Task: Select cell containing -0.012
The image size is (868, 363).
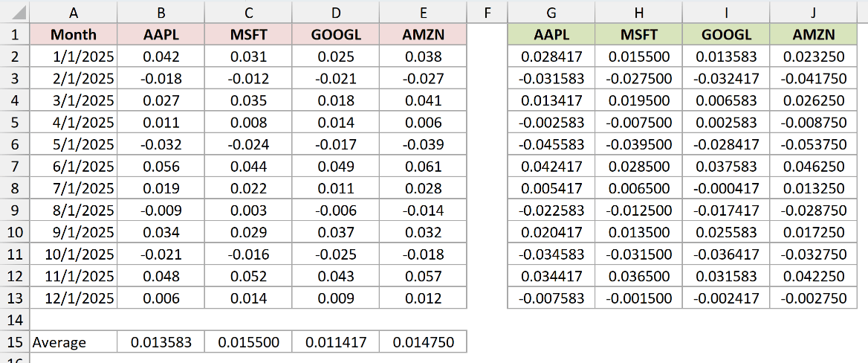Action: pos(248,79)
